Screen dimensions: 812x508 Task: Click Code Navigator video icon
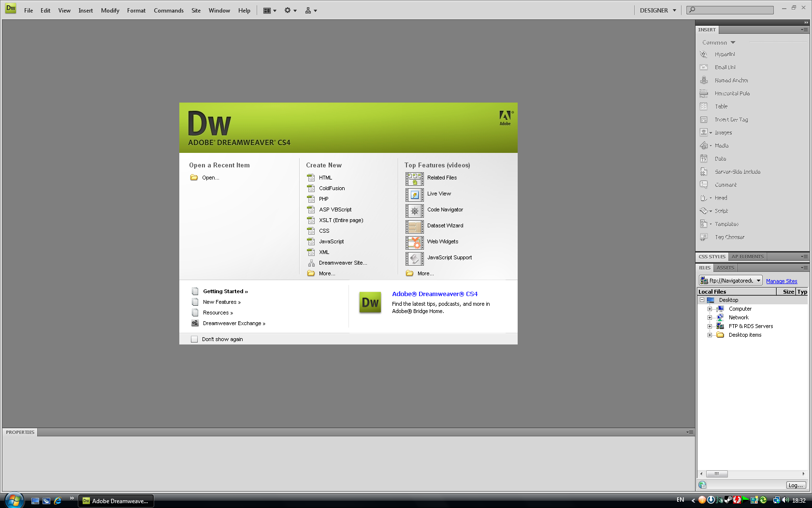click(x=415, y=210)
